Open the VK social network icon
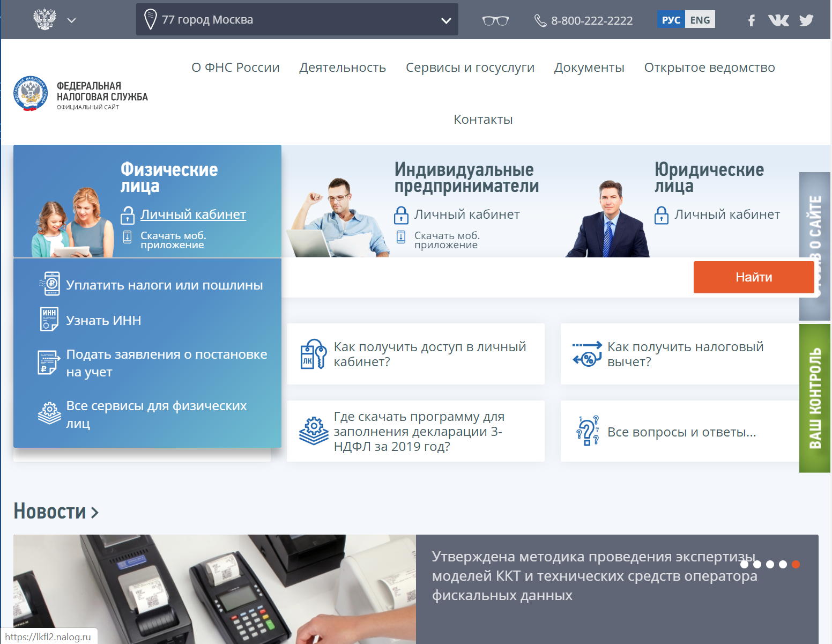The width and height of the screenshot is (832, 644). (778, 20)
